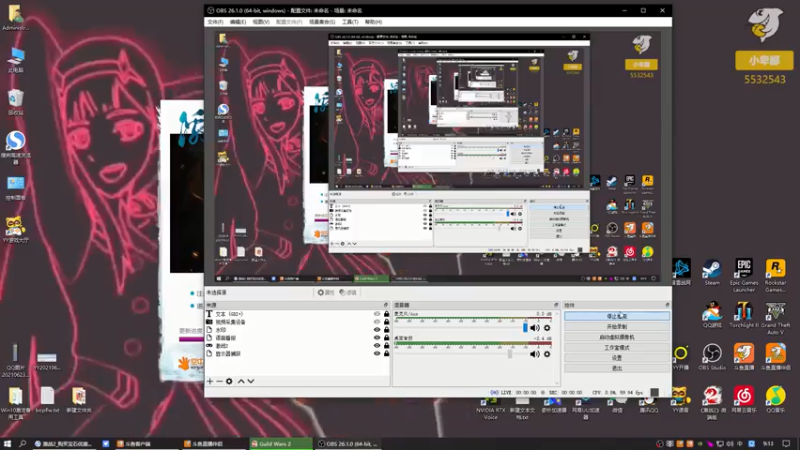Toggle visibility eye of 水印 source
The height and width of the screenshot is (450, 800).
(377, 330)
